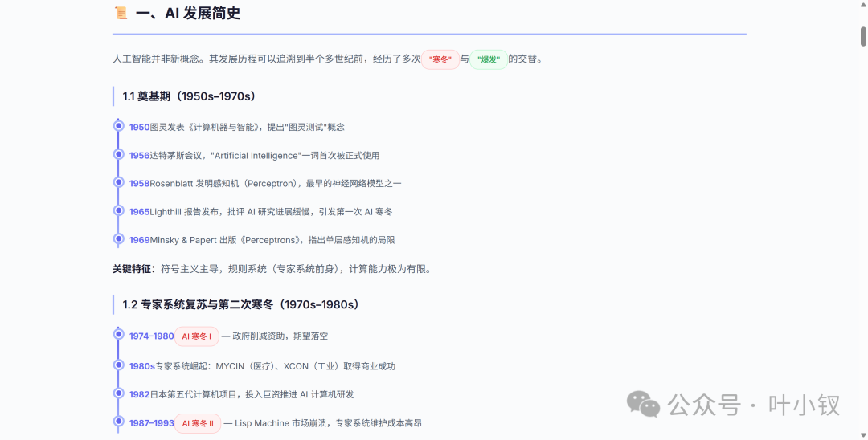Click the timeline dot for 1980s
The image size is (868, 440).
point(118,365)
